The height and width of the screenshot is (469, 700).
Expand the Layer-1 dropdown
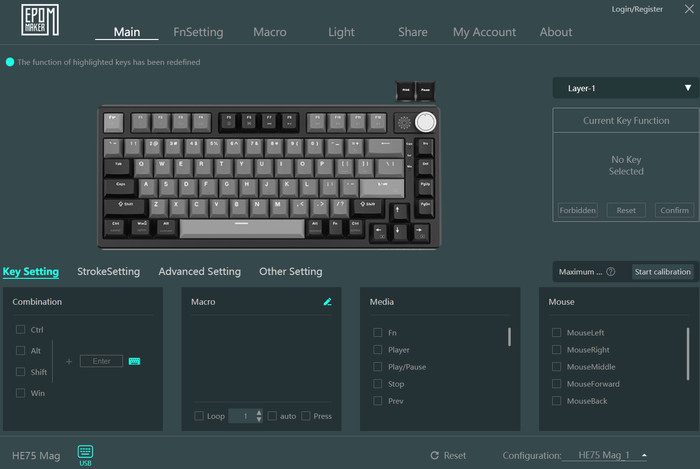[x=625, y=88]
